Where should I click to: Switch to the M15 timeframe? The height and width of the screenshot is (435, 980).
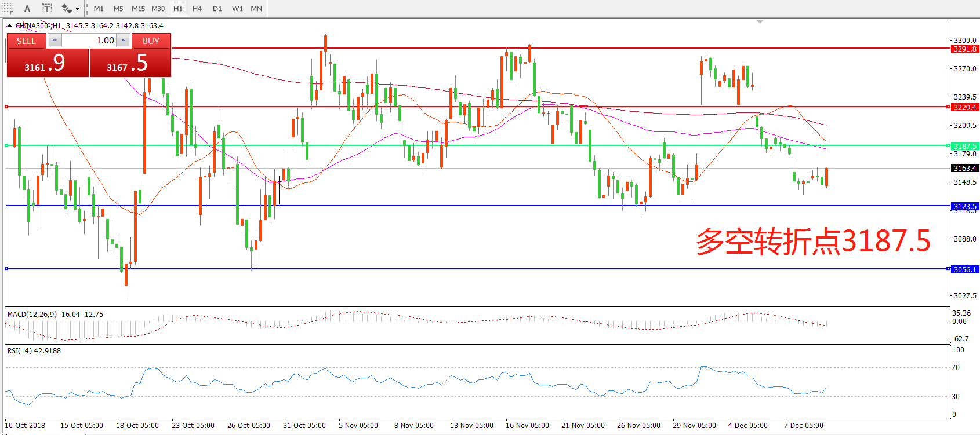138,9
